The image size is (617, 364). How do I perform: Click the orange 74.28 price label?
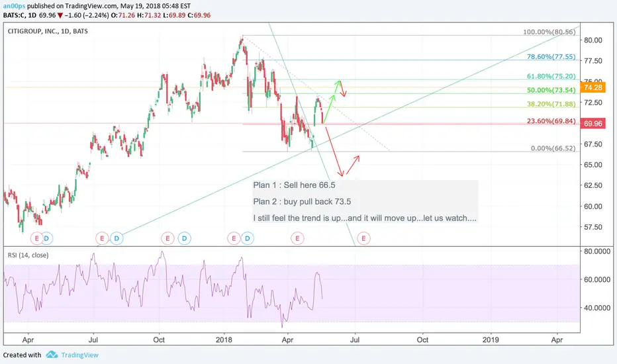pyautogui.click(x=593, y=87)
